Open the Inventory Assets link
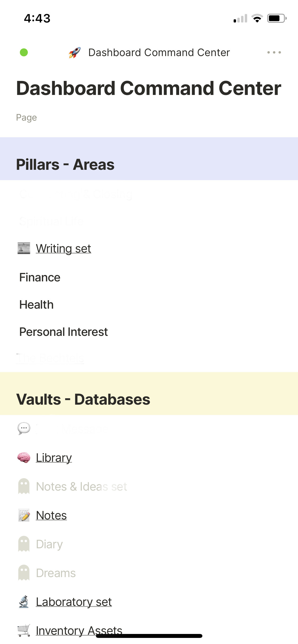298x644 pixels. (79, 630)
